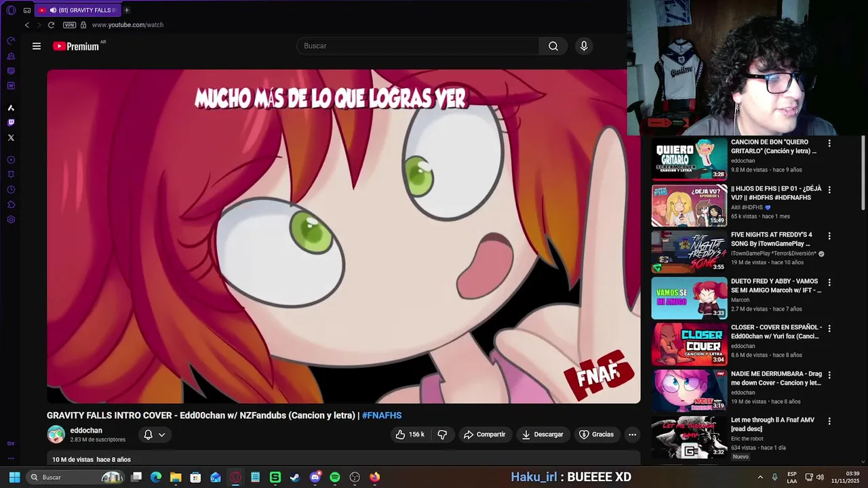Click the Compartir share button
This screenshot has width=868, height=488.
pyautogui.click(x=484, y=434)
